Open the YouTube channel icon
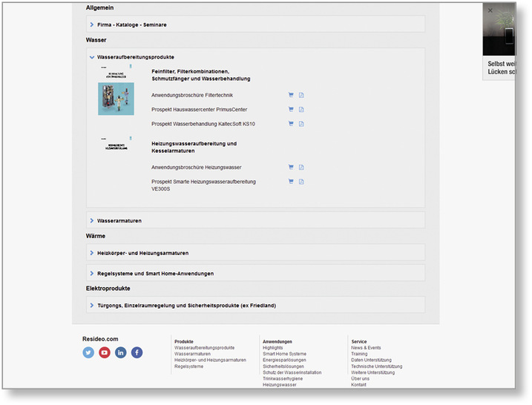This screenshot has height=405, width=532. [x=105, y=353]
